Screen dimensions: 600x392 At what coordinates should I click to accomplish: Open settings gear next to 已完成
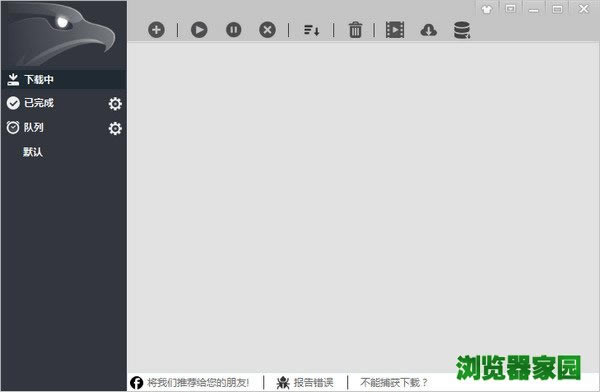(115, 103)
